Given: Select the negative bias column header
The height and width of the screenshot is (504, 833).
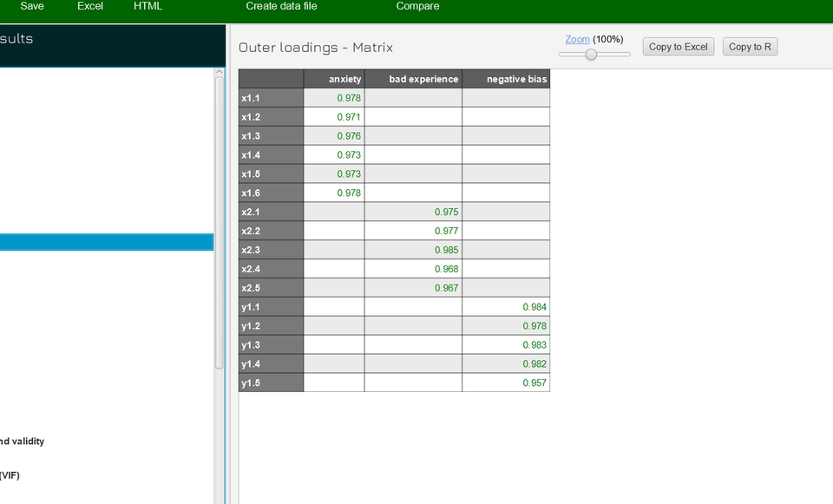Looking at the screenshot, I should pos(506,79).
